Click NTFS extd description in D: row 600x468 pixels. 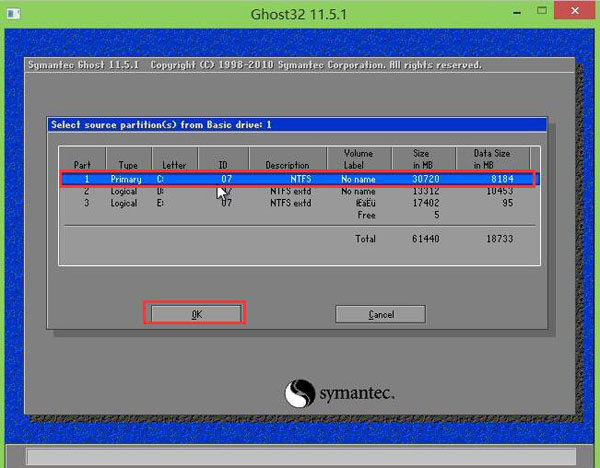[290, 191]
